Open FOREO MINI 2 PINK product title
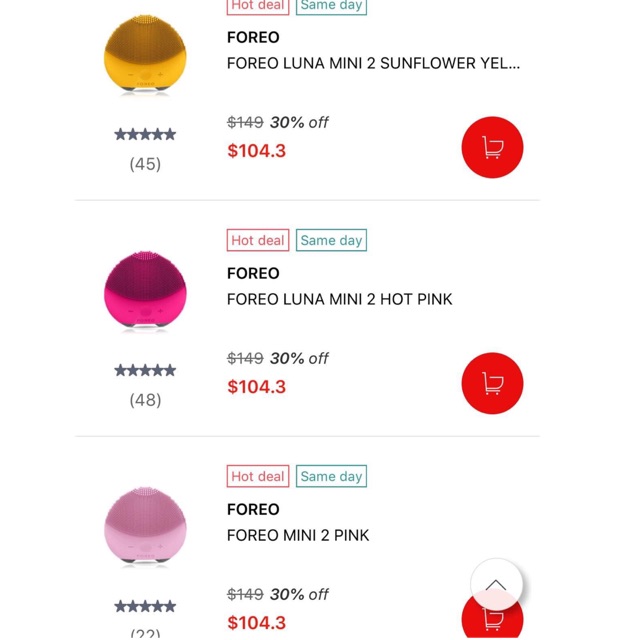The image size is (640, 640). click(298, 535)
